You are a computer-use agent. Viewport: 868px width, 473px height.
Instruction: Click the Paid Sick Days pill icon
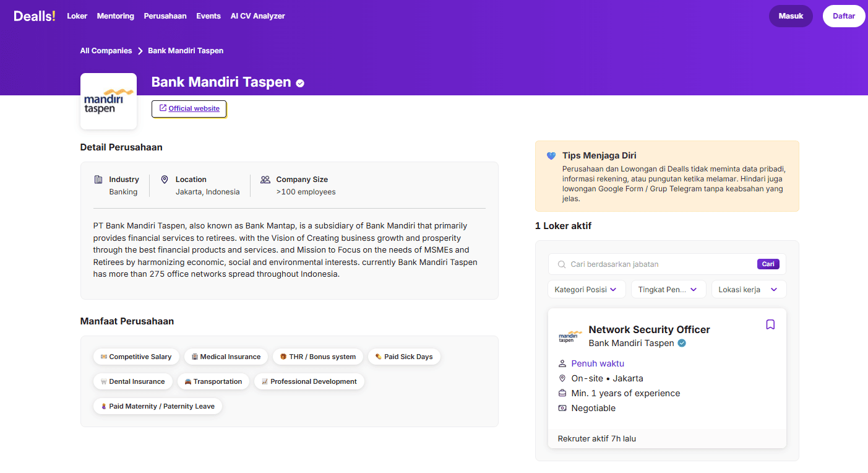coord(379,357)
